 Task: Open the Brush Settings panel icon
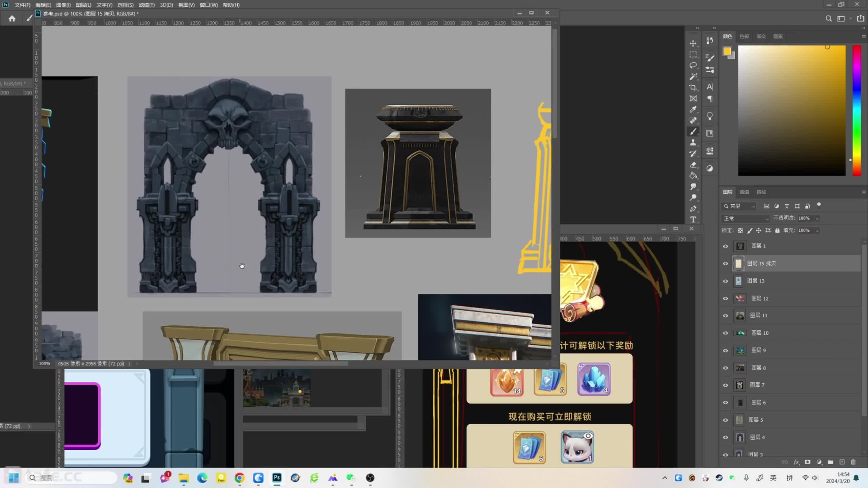click(x=710, y=70)
